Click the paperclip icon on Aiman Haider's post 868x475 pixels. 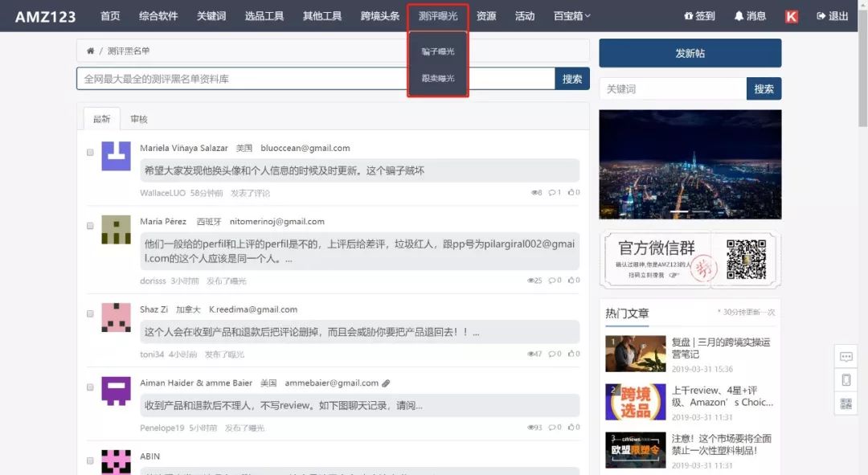(387, 383)
